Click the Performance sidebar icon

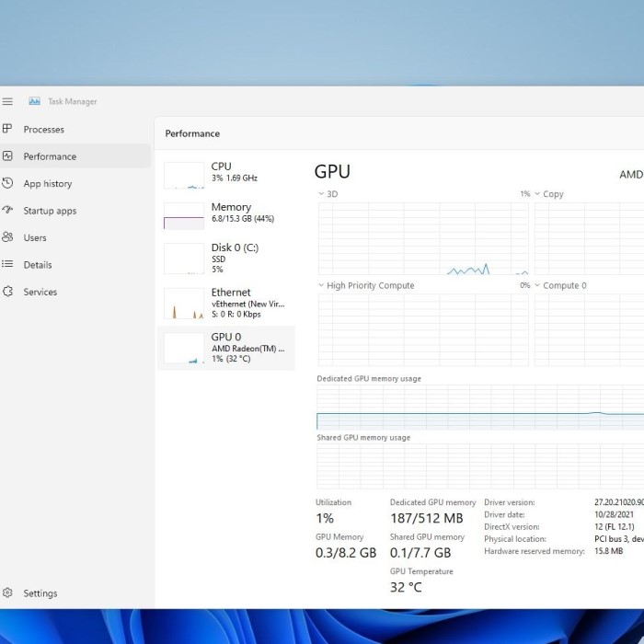click(8, 156)
